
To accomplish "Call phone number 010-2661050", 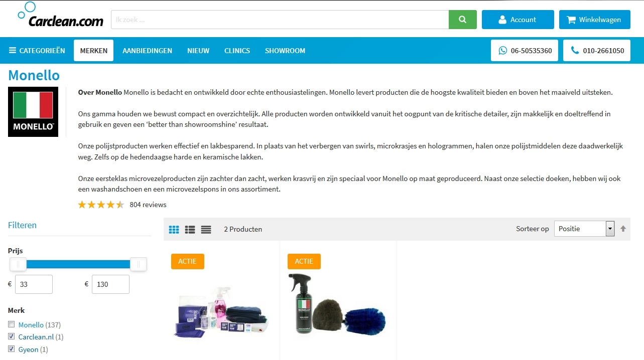I will [x=597, y=51].
